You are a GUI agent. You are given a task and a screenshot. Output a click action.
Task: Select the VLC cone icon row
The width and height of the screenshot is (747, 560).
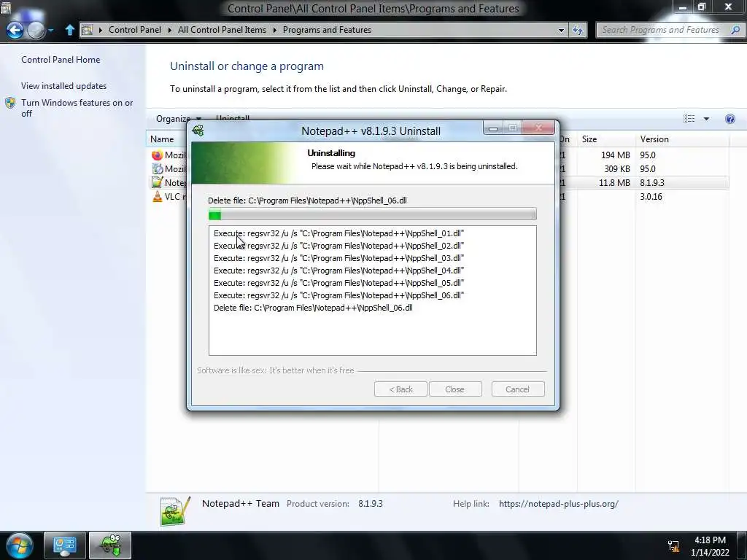pos(157,196)
